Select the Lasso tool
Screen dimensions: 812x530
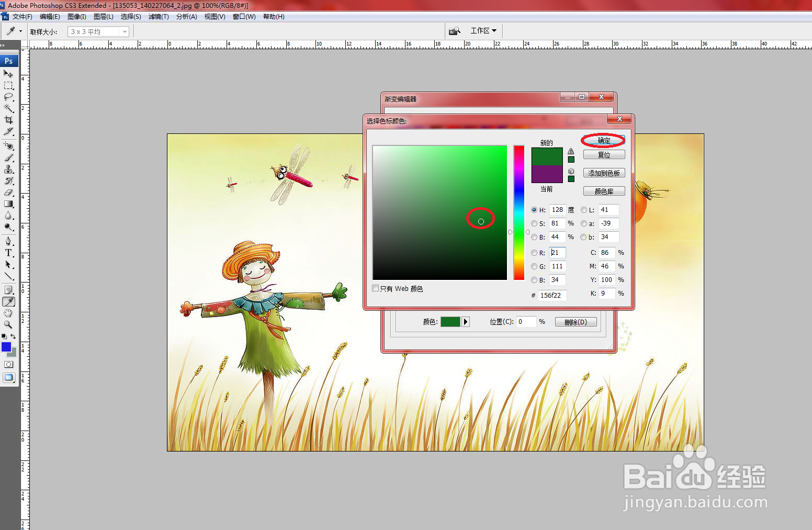point(8,97)
